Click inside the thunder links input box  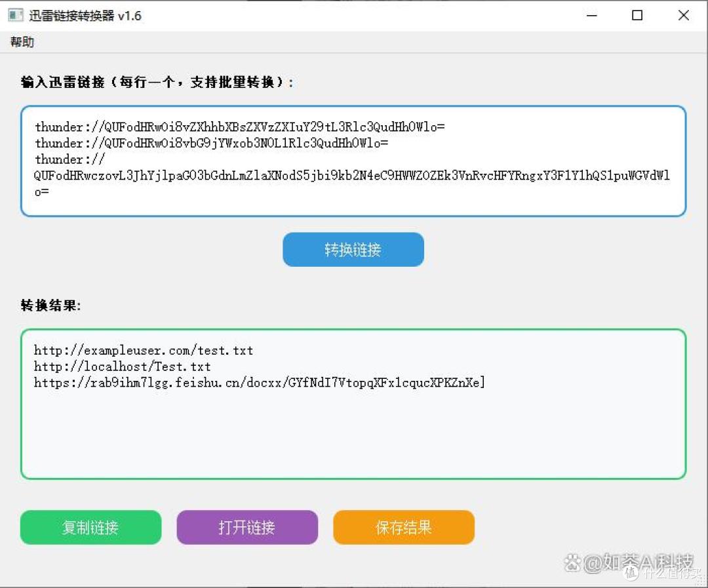(x=354, y=161)
